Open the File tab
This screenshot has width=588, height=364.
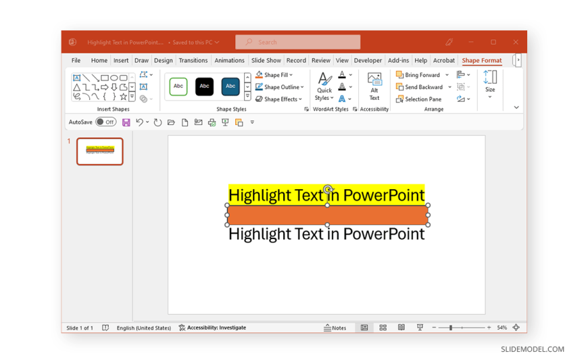76,60
